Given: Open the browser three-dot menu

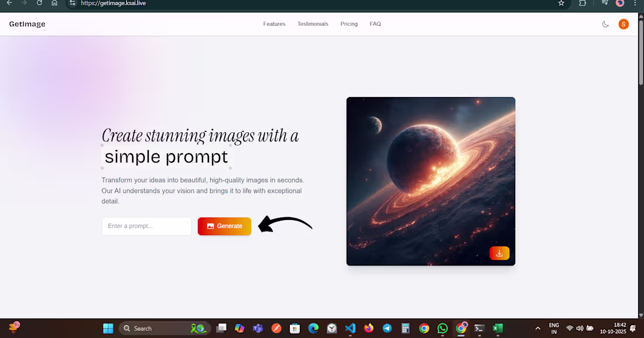Looking at the screenshot, I should point(635,4).
